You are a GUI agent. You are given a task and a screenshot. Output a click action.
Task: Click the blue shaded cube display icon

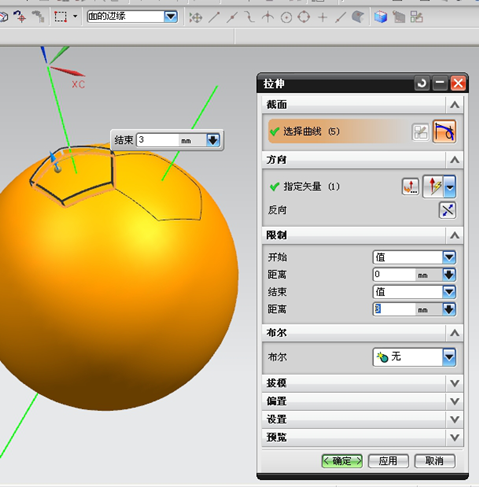point(380,17)
